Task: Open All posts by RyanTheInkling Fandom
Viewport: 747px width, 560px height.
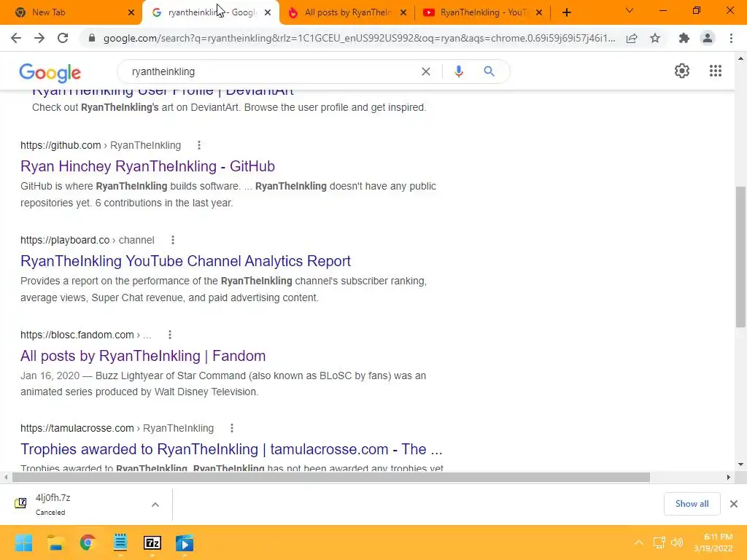Action: [x=143, y=356]
